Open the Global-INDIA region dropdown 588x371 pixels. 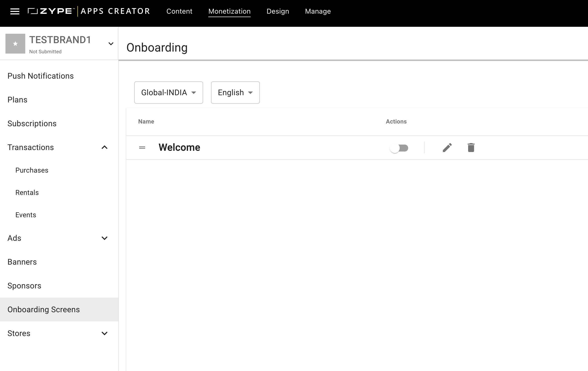click(x=169, y=93)
